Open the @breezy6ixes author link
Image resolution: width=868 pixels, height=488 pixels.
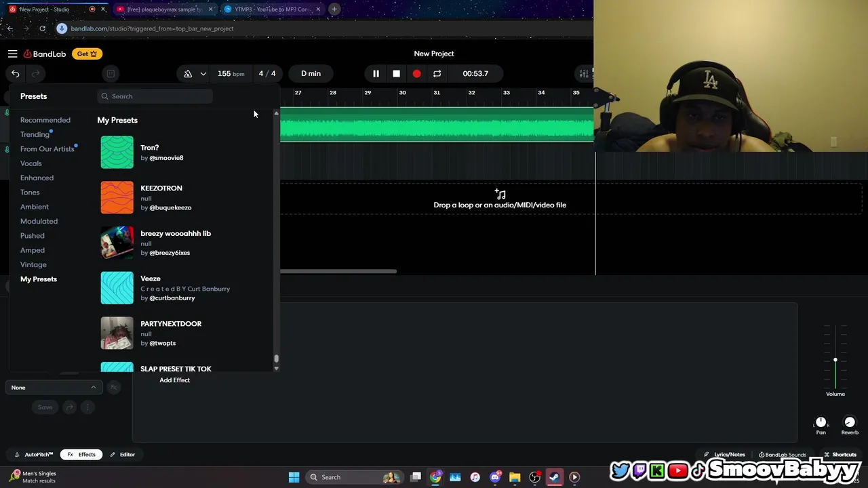click(170, 253)
